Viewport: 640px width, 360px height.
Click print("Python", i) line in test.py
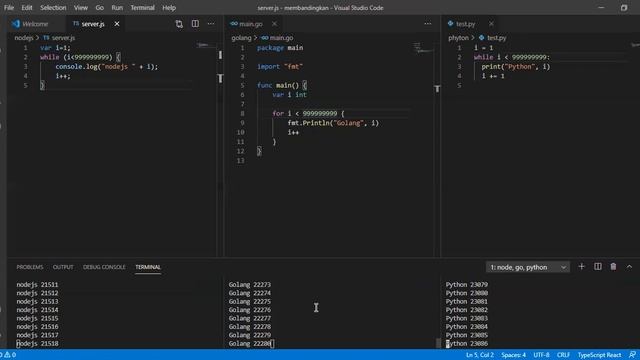click(x=516, y=67)
